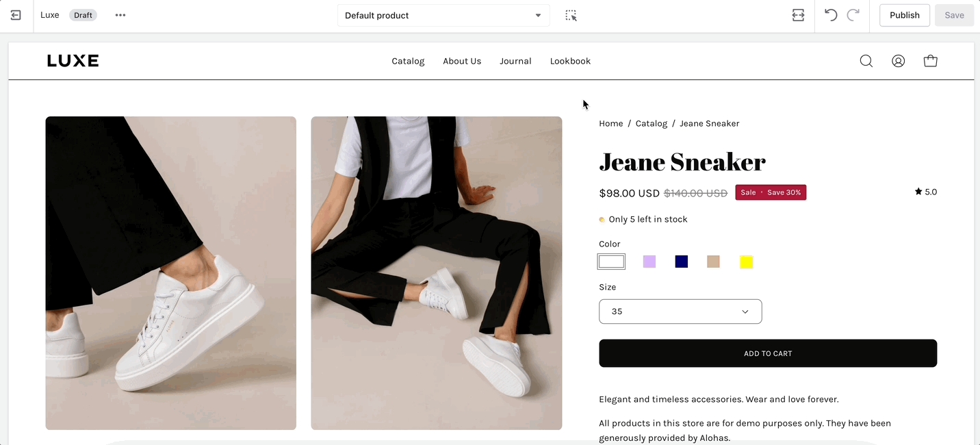Open the three-dot more actions menu
980x445 pixels.
click(120, 15)
